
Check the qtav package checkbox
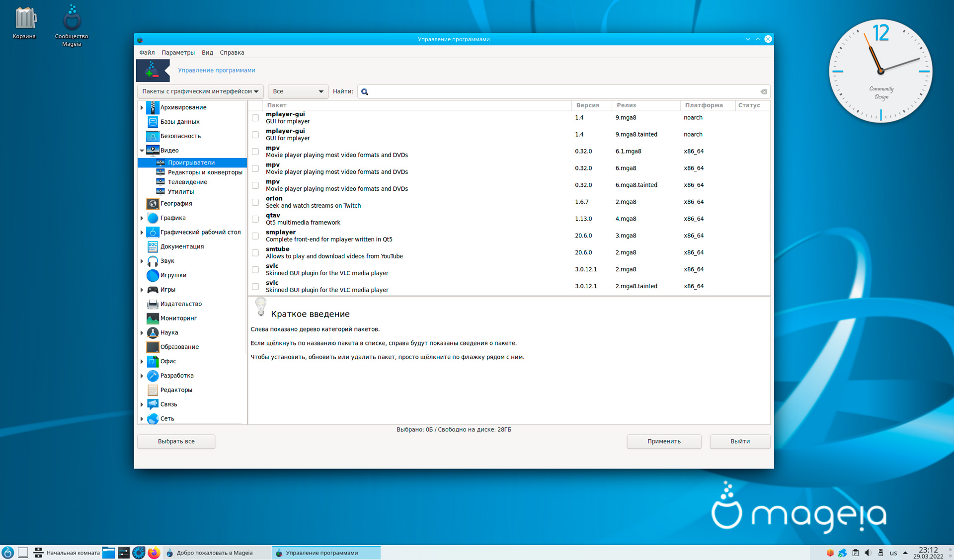255,219
